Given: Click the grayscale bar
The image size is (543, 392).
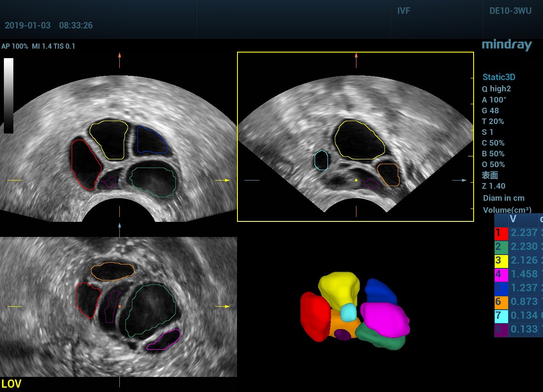Looking at the screenshot, I should point(9,96).
